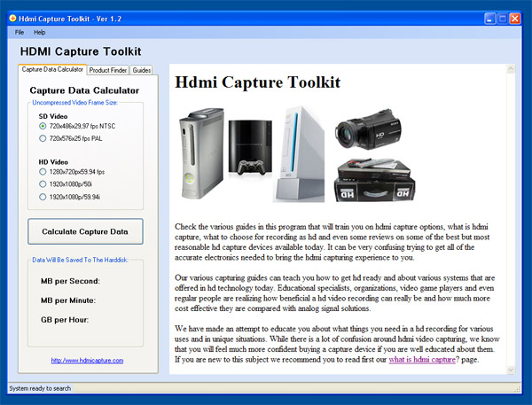Switch to the Product Finder tab
Image resolution: width=532 pixels, height=405 pixels.
108,70
